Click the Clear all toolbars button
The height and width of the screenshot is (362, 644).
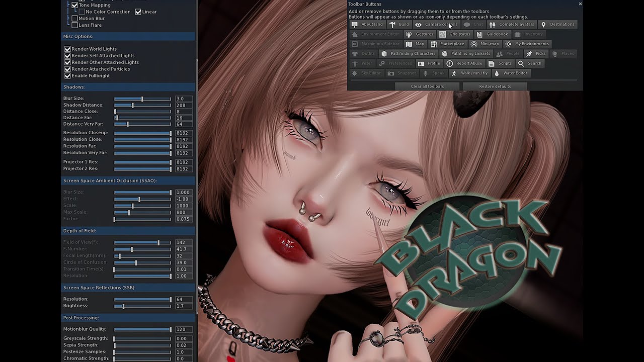pos(427,86)
